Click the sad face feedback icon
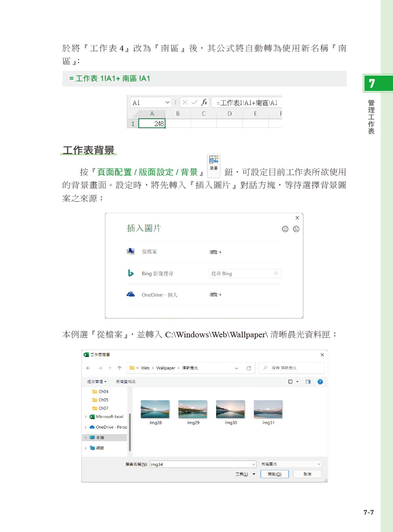The height and width of the screenshot is (532, 393). click(296, 229)
